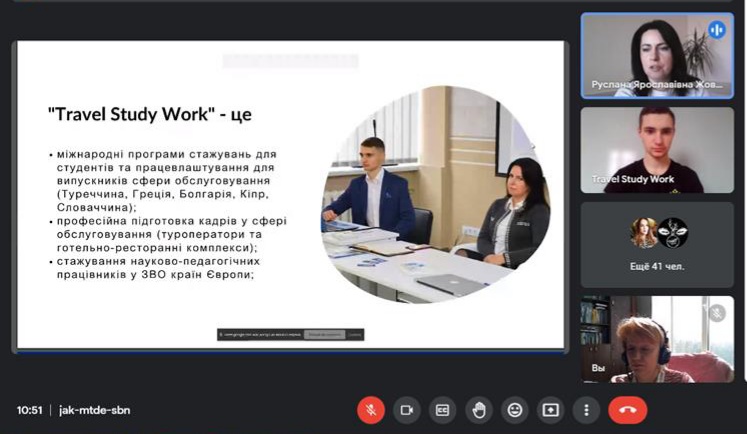The image size is (747, 434).
Task: Turn on closed captions
Action: pyautogui.click(x=442, y=410)
